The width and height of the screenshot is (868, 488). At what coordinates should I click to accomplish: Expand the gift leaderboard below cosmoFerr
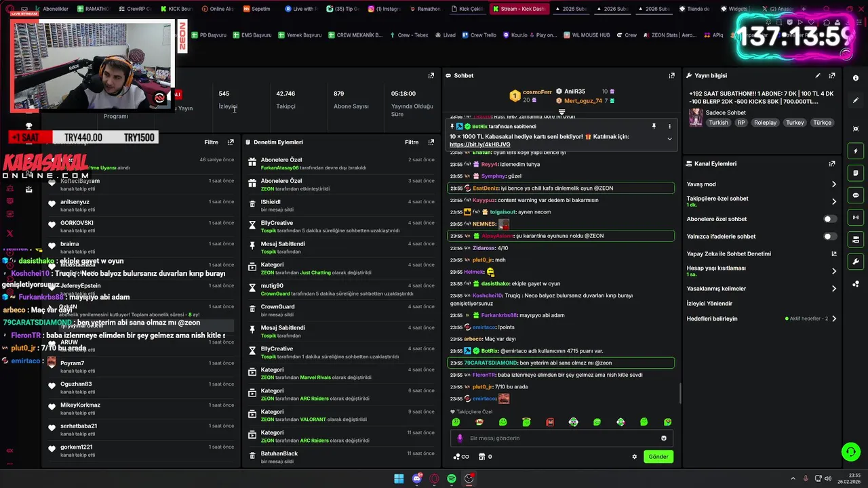pyautogui.click(x=561, y=112)
